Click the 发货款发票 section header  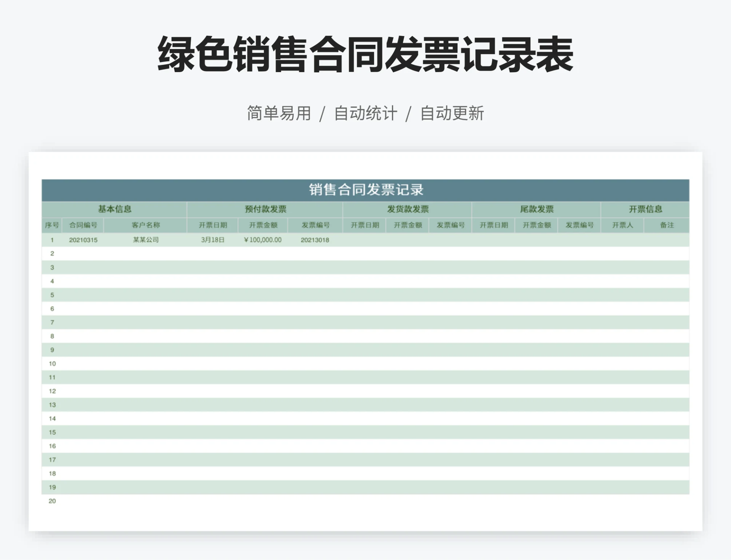407,209
